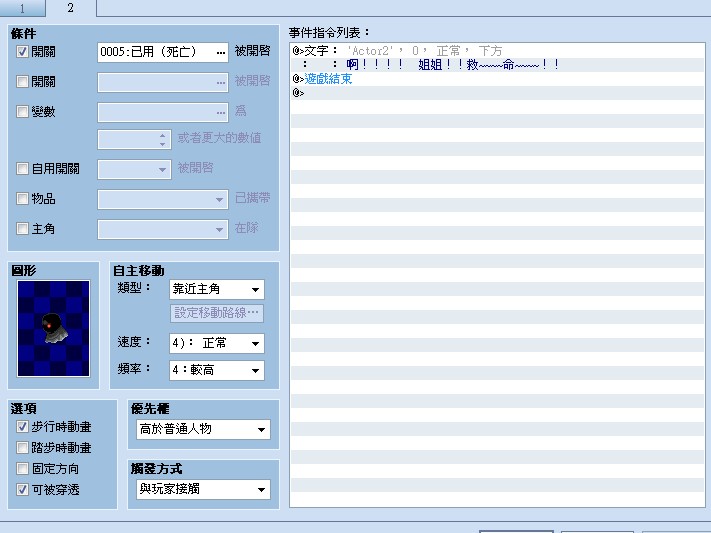Uncheck 可被穿透 option
The width and height of the screenshot is (711, 533).
point(22,489)
